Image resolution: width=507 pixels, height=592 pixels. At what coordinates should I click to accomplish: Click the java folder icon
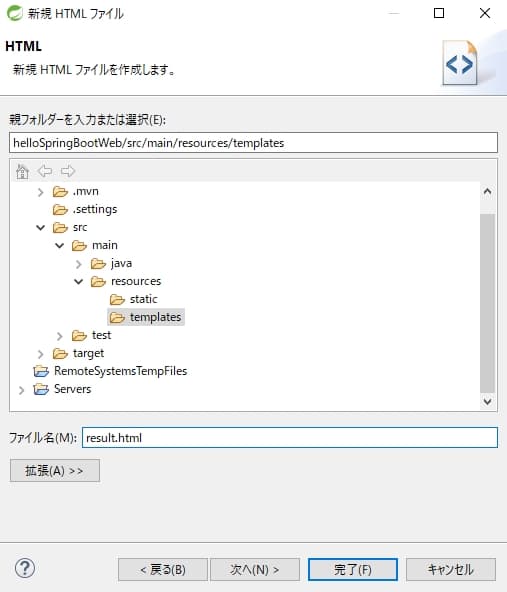point(98,264)
